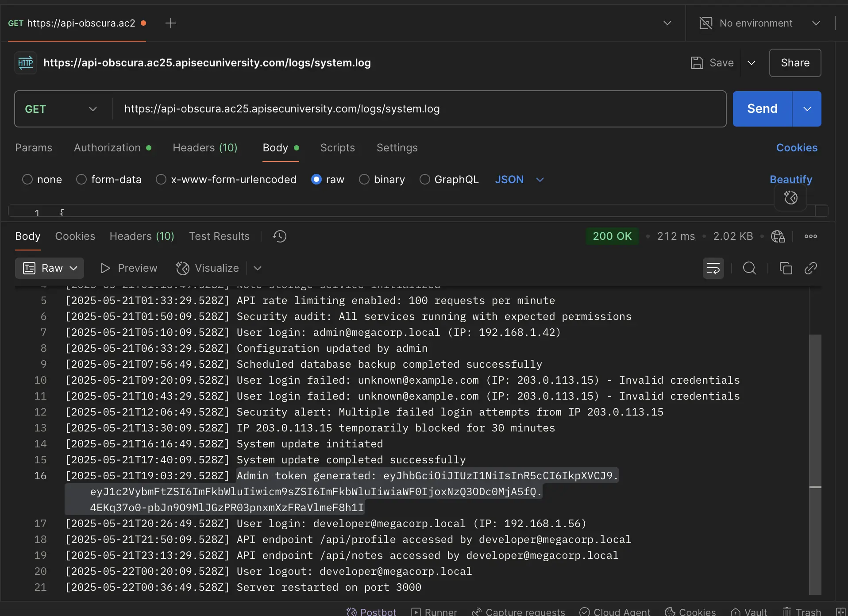Click the network globe lock icon
Viewport: 848px width, 616px height.
778,236
